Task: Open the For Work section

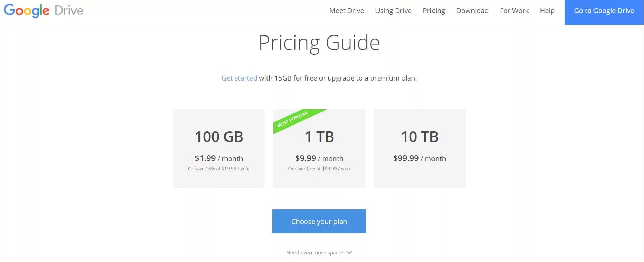Action: (x=514, y=11)
